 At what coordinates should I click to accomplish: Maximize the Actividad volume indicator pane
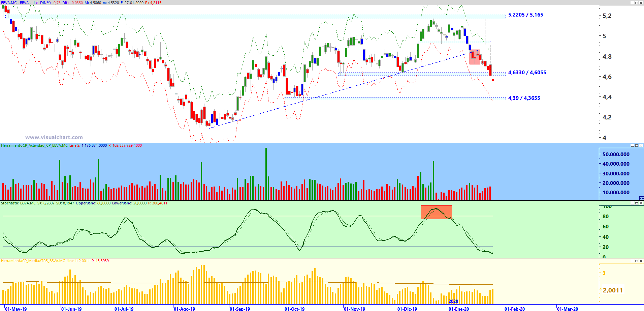click(x=637, y=146)
